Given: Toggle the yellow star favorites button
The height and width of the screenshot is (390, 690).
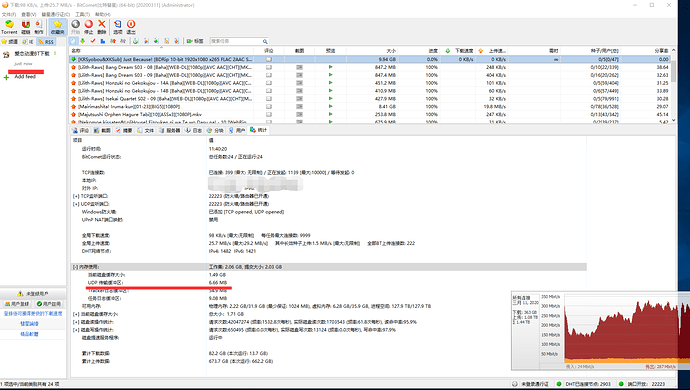Looking at the screenshot, I should 58,27.
